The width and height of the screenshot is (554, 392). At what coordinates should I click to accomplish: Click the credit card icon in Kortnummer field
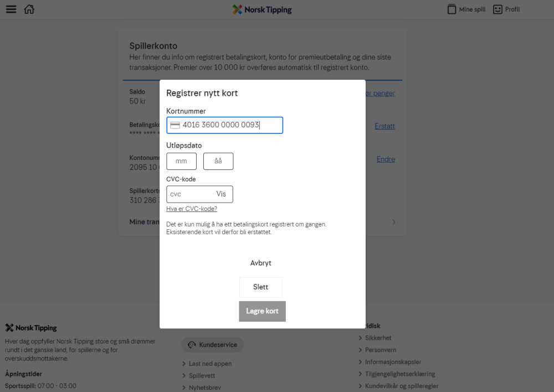point(175,125)
